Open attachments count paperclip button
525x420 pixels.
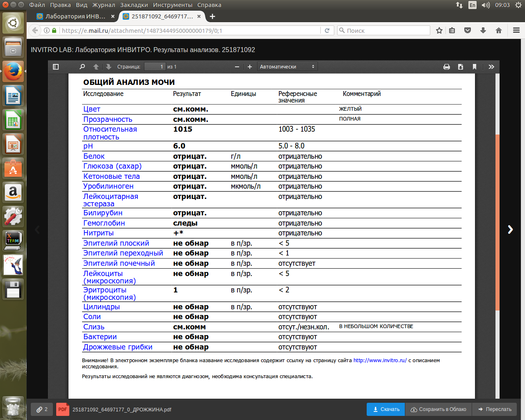pos(42,409)
